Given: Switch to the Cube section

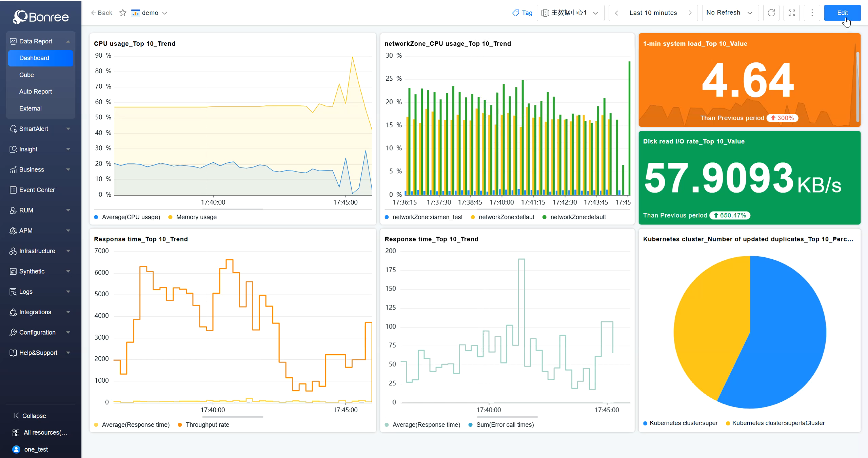Looking at the screenshot, I should [26, 75].
